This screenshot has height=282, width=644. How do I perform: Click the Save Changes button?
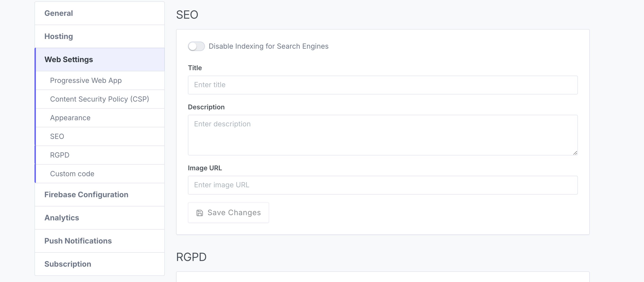(x=228, y=212)
